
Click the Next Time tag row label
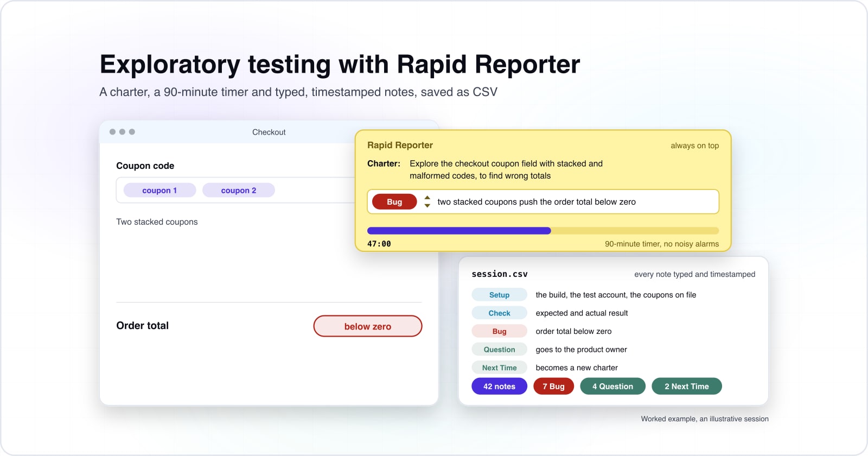499,368
